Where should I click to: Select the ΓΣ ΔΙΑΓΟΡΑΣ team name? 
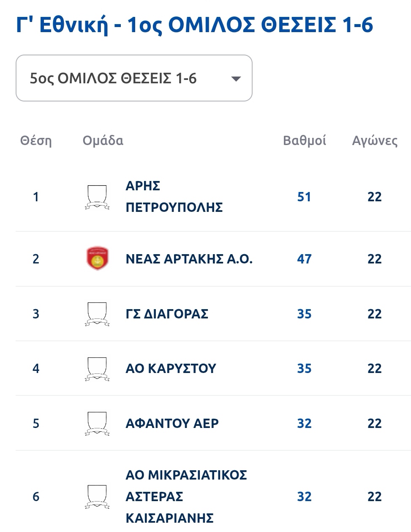coord(167,314)
